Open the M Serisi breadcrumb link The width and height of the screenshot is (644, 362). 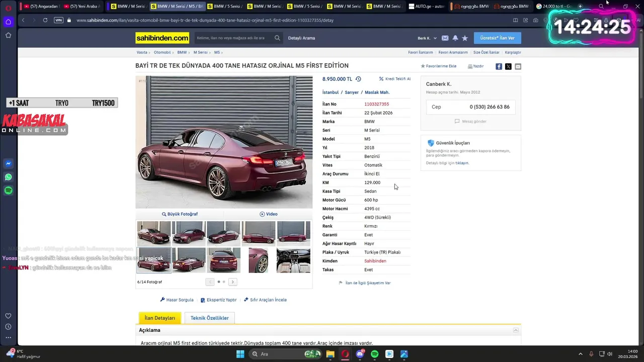(x=200, y=52)
